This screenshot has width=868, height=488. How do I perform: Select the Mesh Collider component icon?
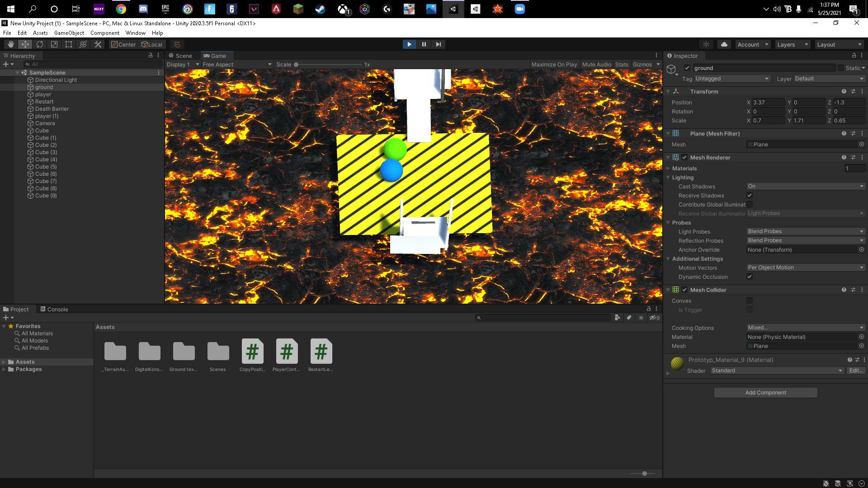click(676, 290)
